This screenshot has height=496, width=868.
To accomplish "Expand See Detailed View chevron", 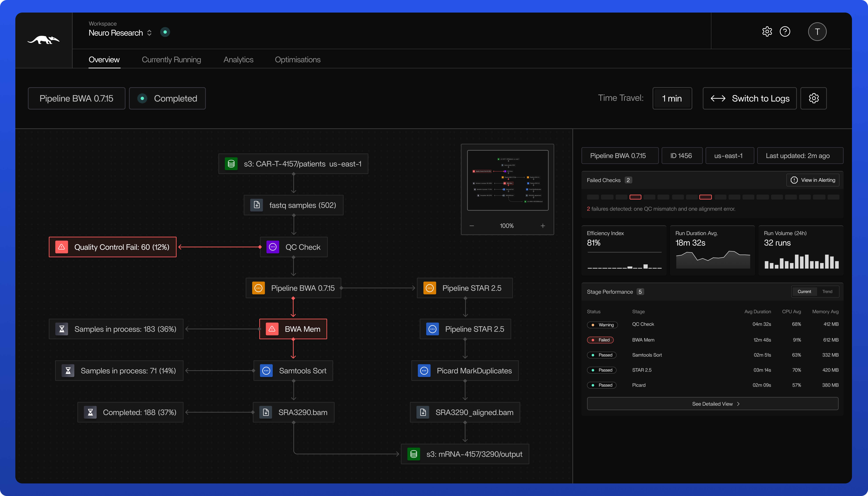I will pyautogui.click(x=738, y=404).
